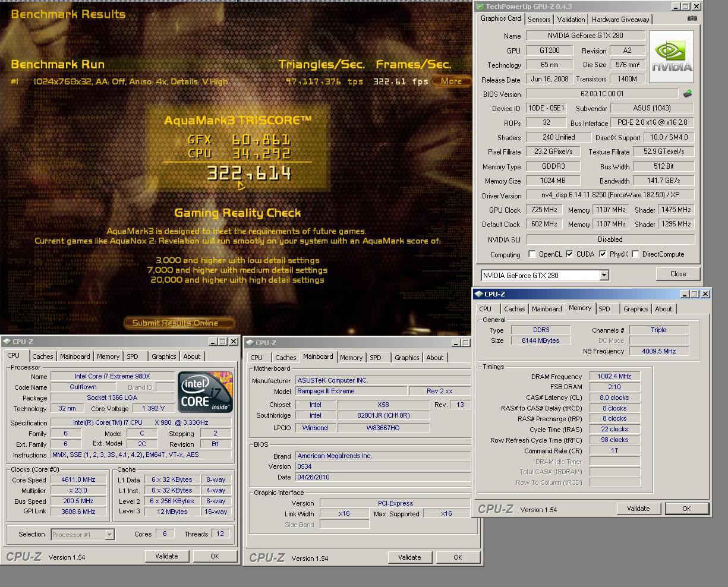Screen dimensions: 728x587
Task: Click Validate in CPU-Z CPU window
Action: pos(166,556)
